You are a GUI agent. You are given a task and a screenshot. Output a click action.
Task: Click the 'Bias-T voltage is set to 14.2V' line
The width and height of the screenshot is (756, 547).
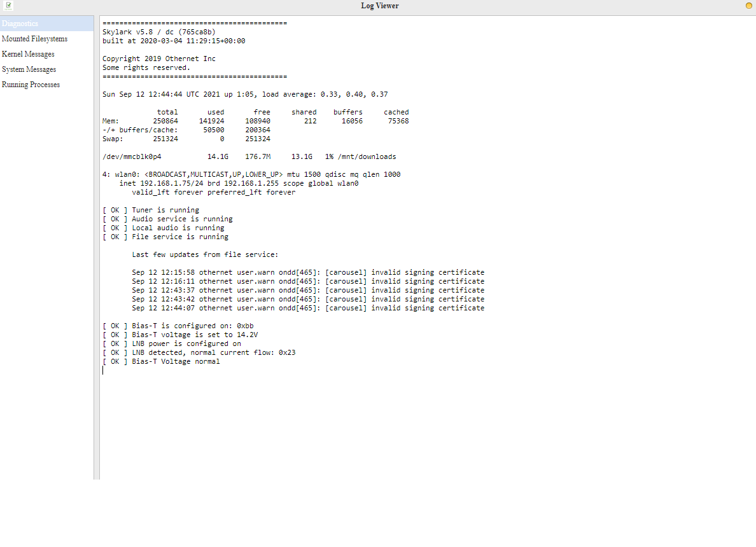click(x=180, y=335)
